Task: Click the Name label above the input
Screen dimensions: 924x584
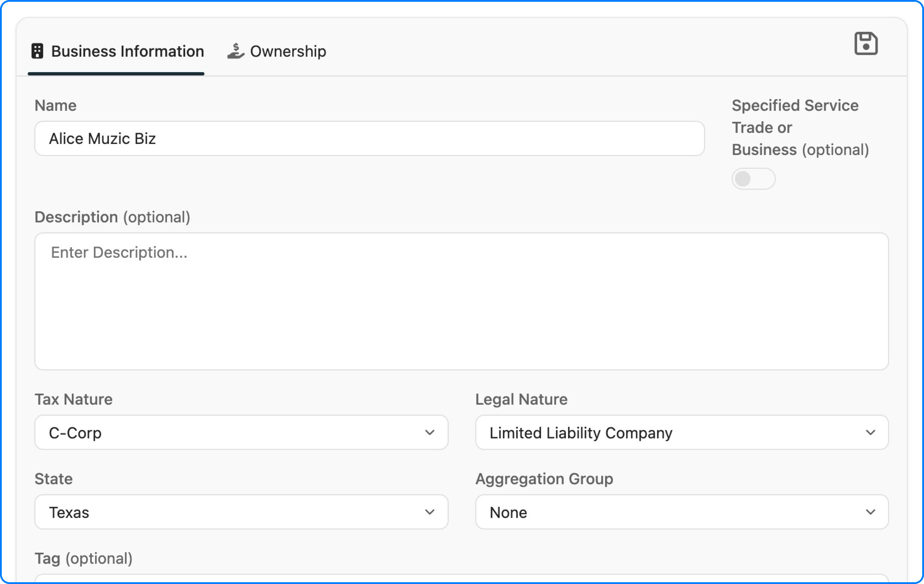Action: 56,105
